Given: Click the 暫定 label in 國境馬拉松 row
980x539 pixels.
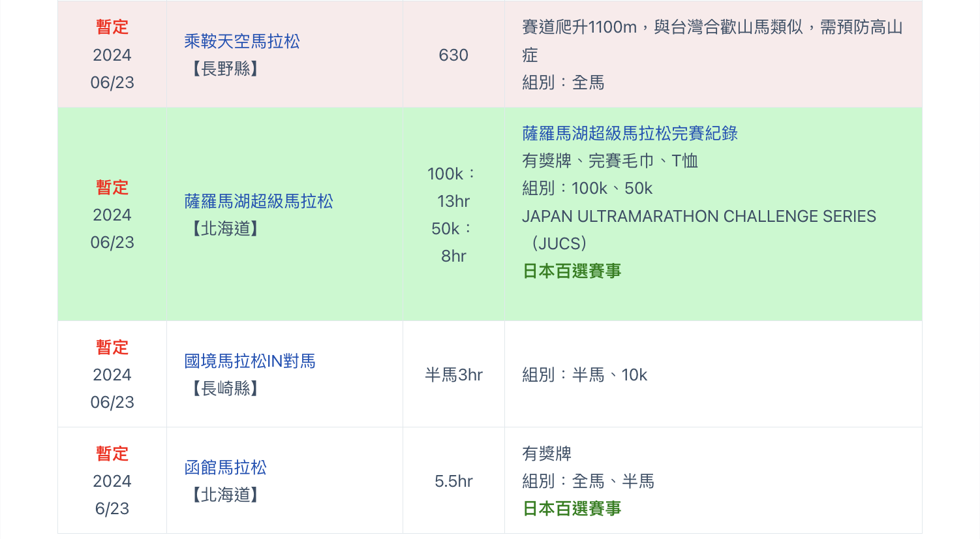Looking at the screenshot, I should pyautogui.click(x=112, y=347).
